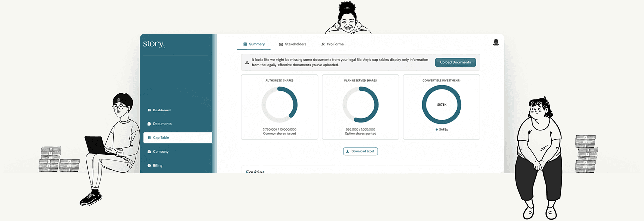This screenshot has height=221, width=644.
Task: Open the user profile avatar icon
Action: (496, 42)
